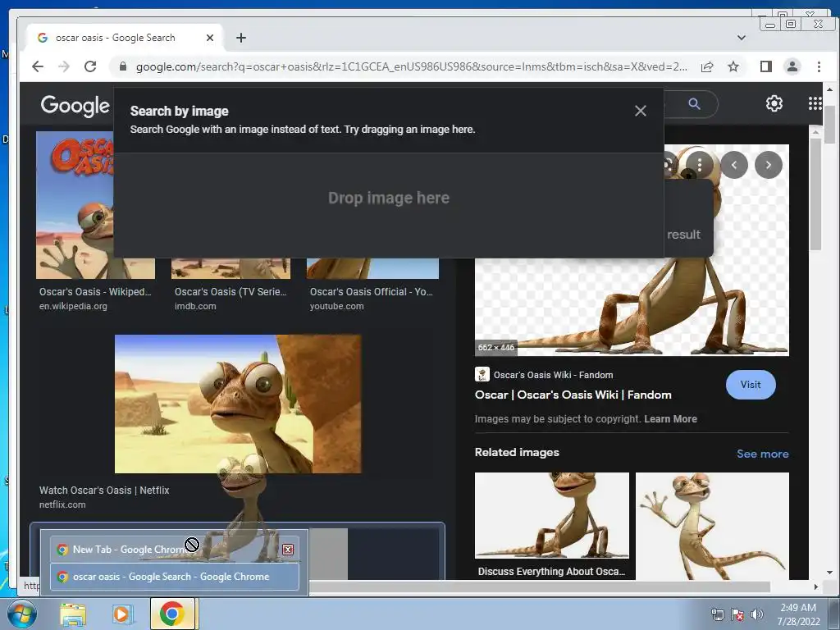The width and height of the screenshot is (840, 630).
Task: Open the Windows Start menu
Action: tap(21, 614)
